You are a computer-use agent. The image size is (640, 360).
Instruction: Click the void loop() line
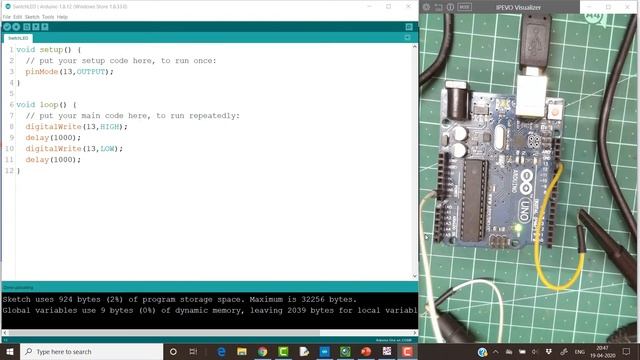pos(46,104)
